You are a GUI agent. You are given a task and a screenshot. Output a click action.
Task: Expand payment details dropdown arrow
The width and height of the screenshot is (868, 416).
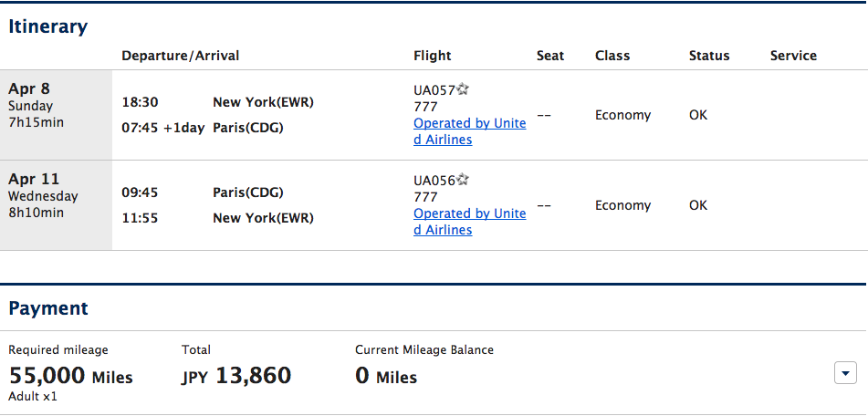(x=845, y=373)
